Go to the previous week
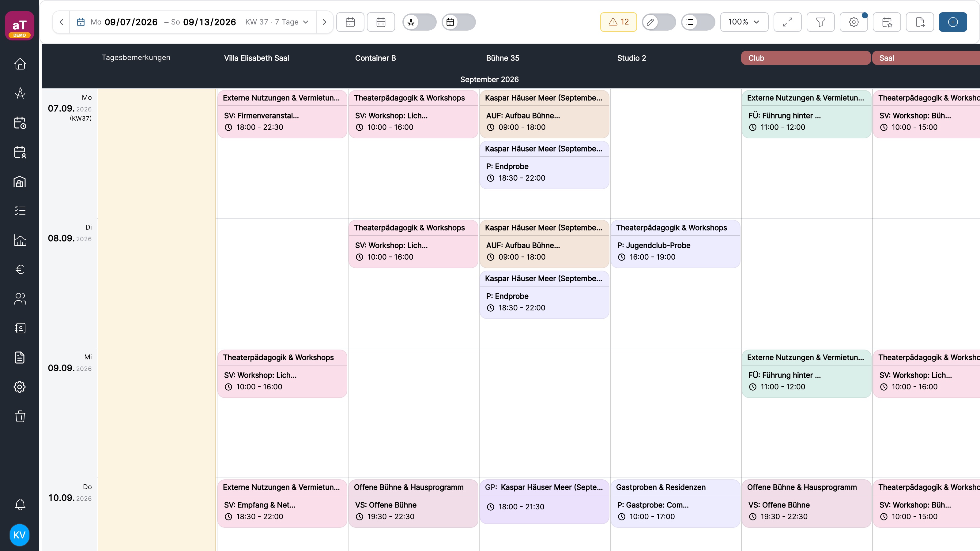Image resolution: width=980 pixels, height=551 pixels. click(x=61, y=22)
